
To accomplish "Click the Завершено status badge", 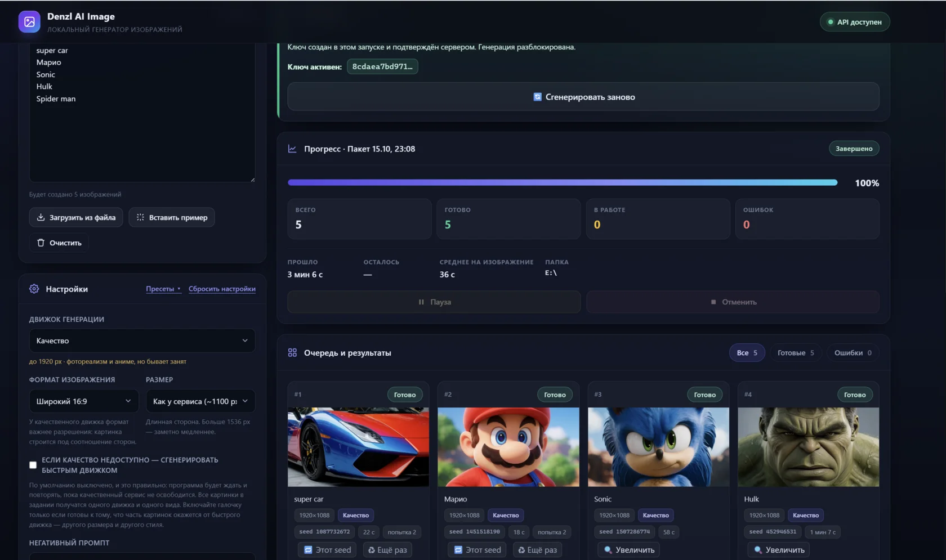I will tap(854, 149).
